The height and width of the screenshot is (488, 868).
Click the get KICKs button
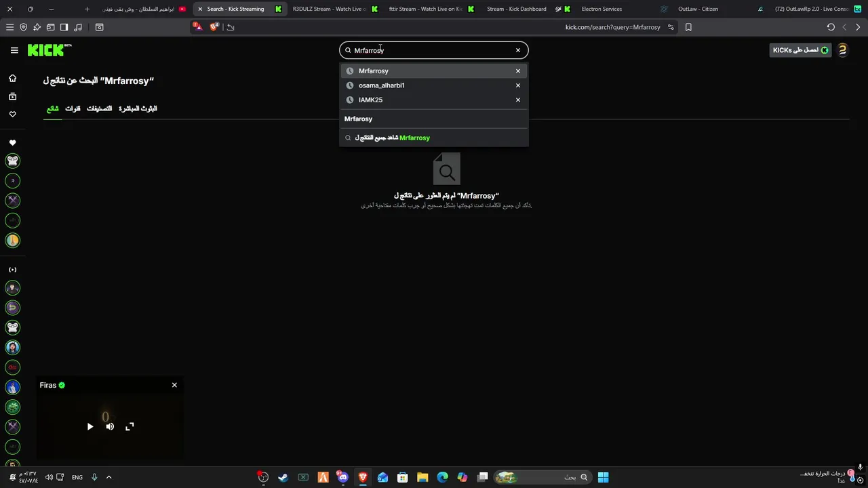point(800,50)
